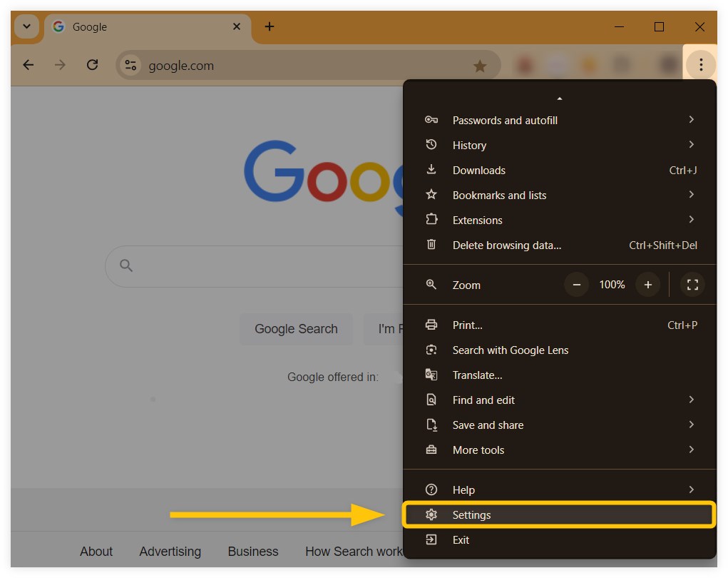Click the Settings gear icon
728x578 pixels.
click(x=431, y=514)
